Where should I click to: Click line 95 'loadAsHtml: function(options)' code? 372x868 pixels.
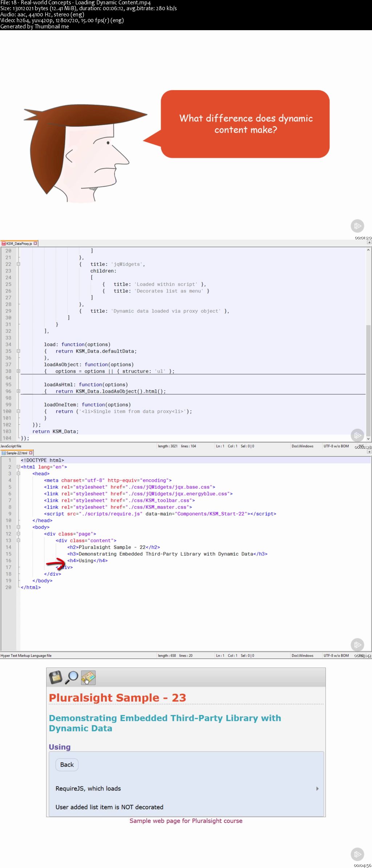pyautogui.click(x=86, y=384)
